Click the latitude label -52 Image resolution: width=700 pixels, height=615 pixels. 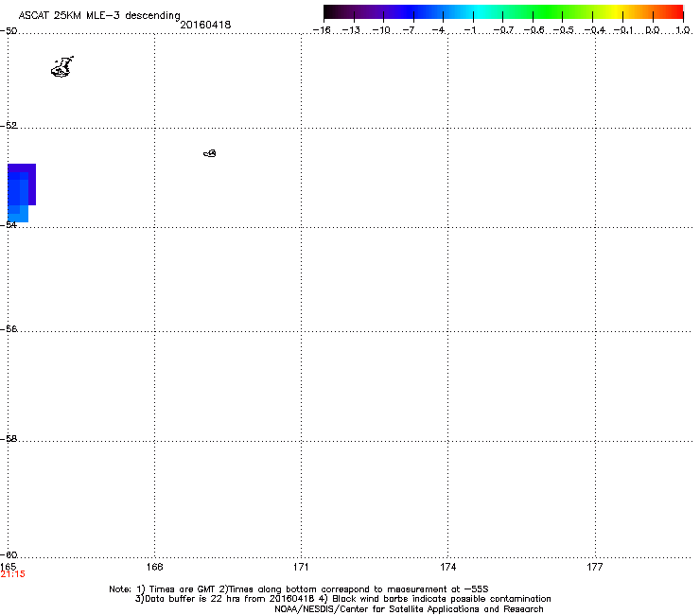[9, 126]
